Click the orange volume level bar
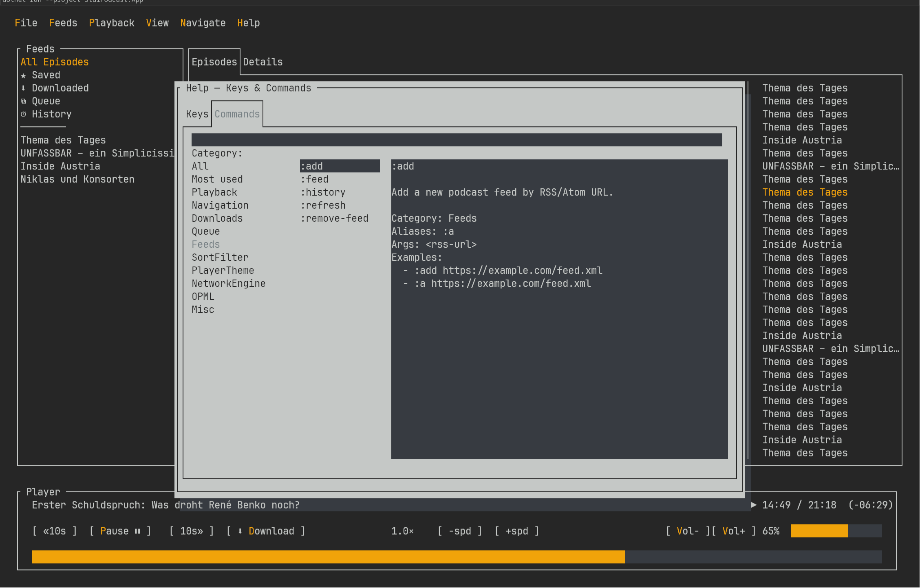This screenshot has width=920, height=588. [x=819, y=531]
